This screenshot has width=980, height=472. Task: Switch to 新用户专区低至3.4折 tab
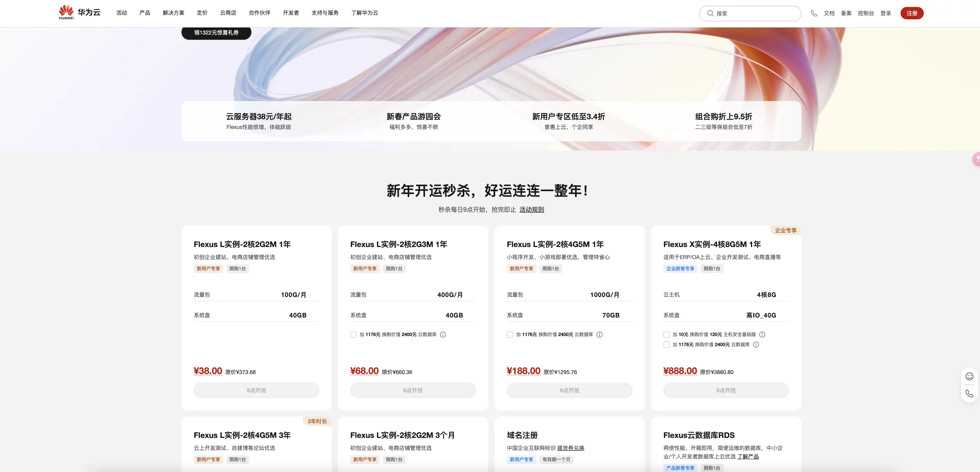[568, 121]
